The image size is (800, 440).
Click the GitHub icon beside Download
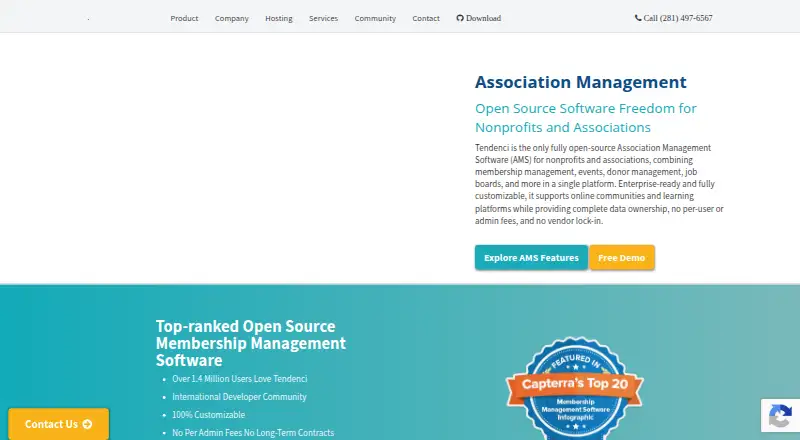460,18
